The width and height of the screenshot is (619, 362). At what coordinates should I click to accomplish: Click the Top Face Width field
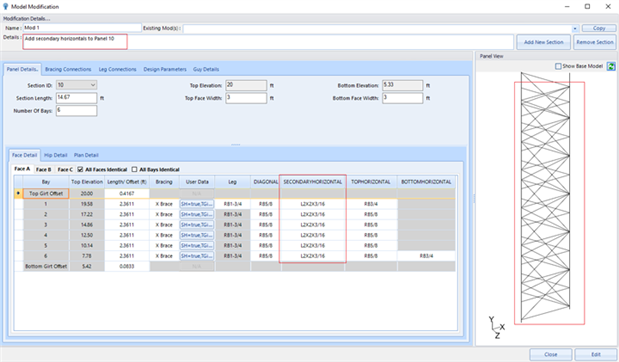click(246, 98)
